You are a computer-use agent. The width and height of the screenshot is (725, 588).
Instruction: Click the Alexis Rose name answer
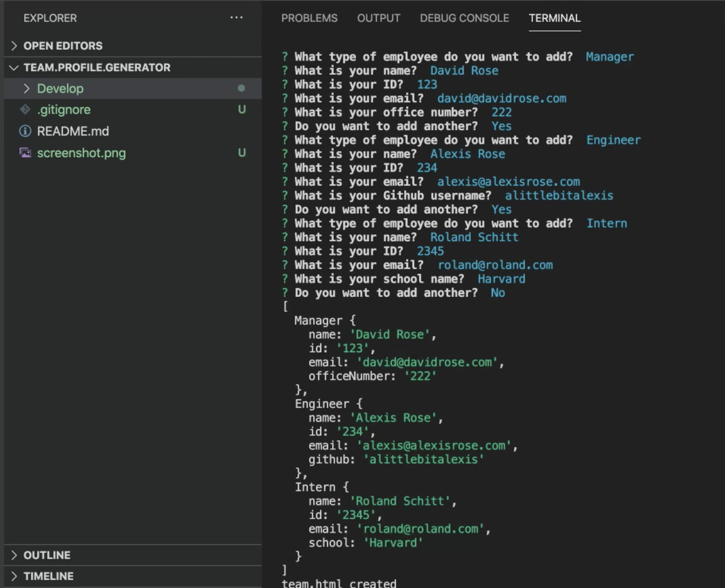point(468,154)
